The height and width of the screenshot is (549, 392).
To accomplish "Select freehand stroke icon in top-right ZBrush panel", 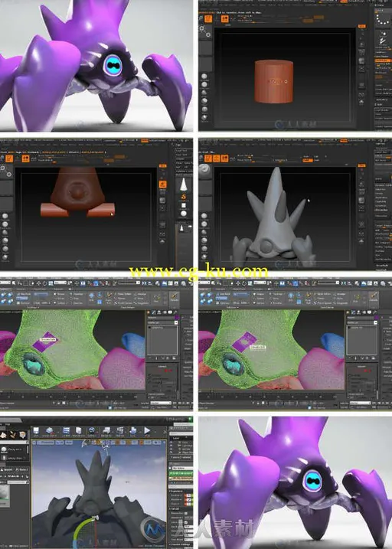I will (x=383, y=41).
